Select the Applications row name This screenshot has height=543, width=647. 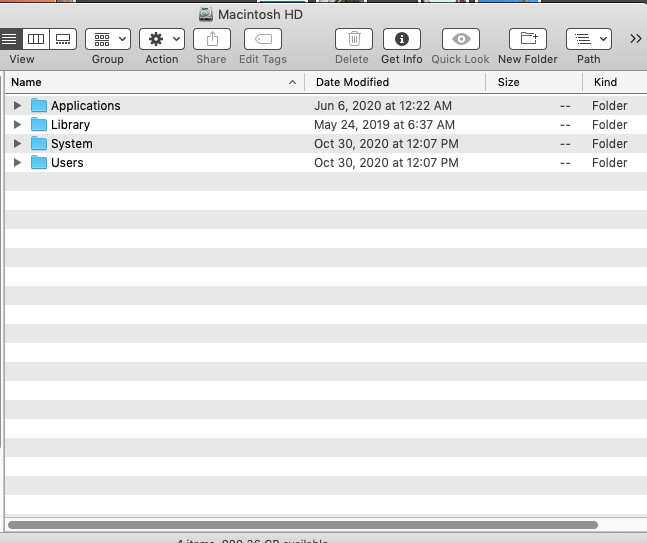point(86,106)
